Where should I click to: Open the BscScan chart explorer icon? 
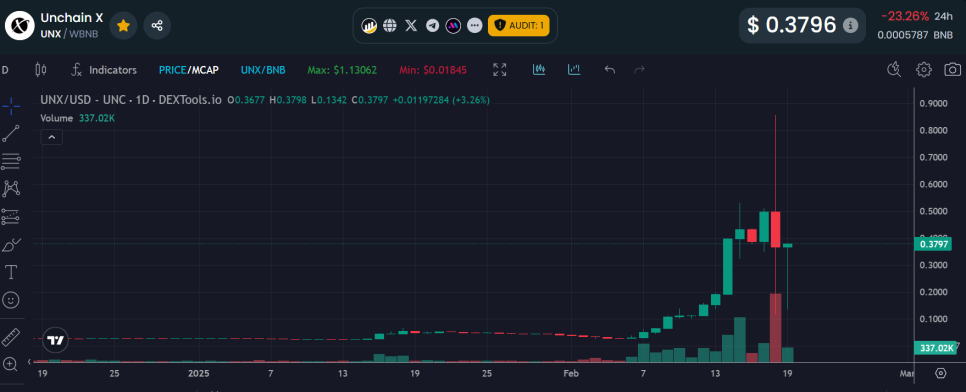pyautogui.click(x=369, y=25)
